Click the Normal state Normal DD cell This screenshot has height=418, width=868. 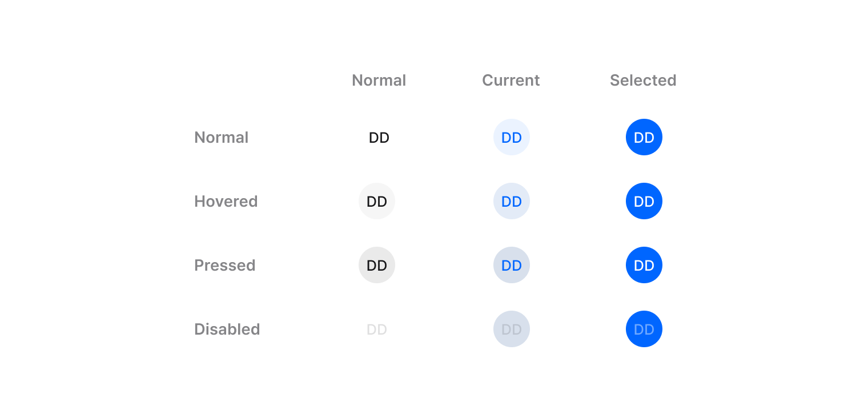(379, 138)
